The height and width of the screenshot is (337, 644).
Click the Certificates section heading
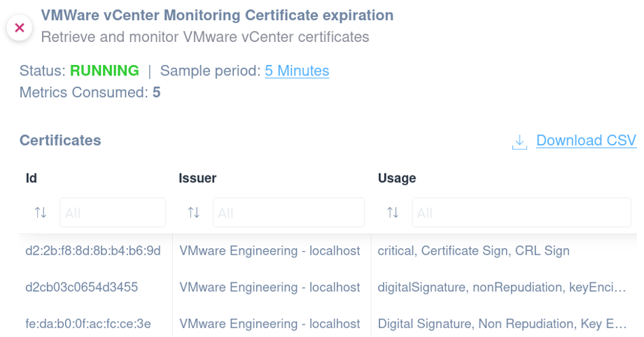tap(60, 141)
